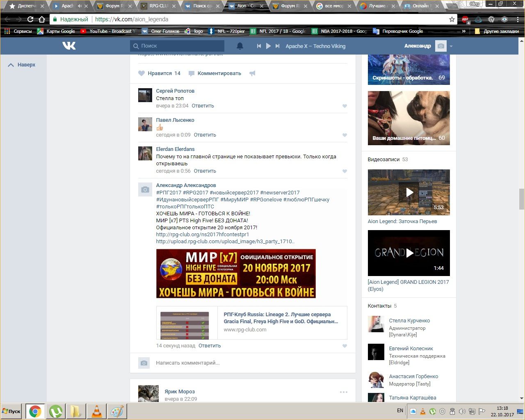The width and height of the screenshot is (525, 420).
Task: Share the post with megaphone icon
Action: click(x=252, y=73)
